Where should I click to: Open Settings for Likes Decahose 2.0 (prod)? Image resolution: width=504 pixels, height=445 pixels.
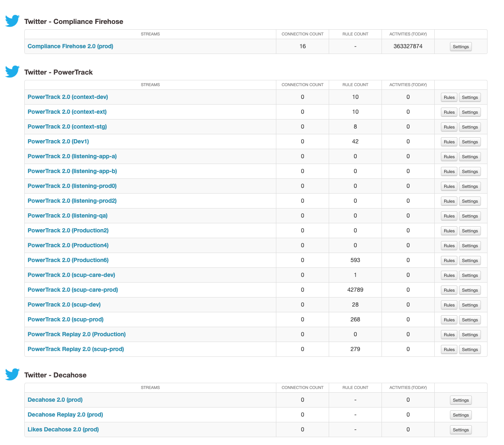click(461, 430)
